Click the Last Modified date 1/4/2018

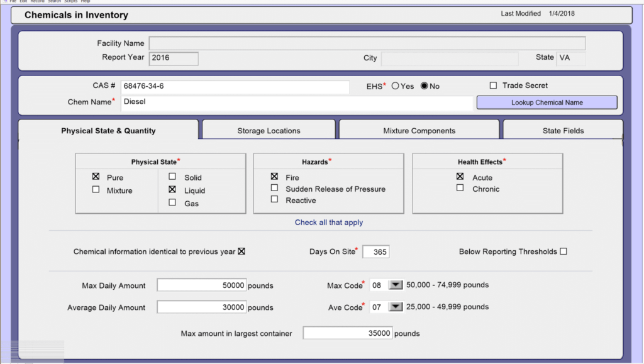tap(562, 14)
